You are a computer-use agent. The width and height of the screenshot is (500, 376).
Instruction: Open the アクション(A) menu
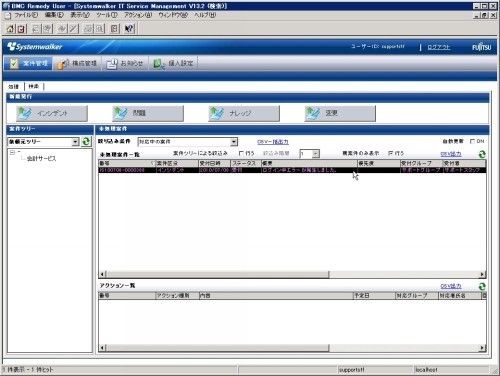[x=138, y=15]
